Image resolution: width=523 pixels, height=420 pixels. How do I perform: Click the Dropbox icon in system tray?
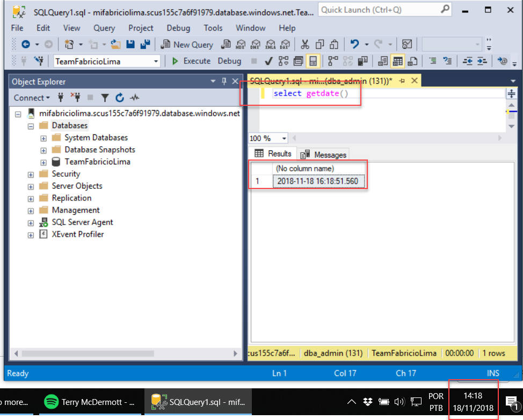point(368,401)
